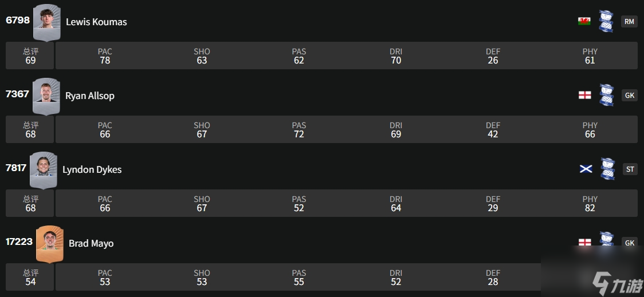Click the club badge in Lyndon Dykes's row
644x297 pixels.
point(607,169)
